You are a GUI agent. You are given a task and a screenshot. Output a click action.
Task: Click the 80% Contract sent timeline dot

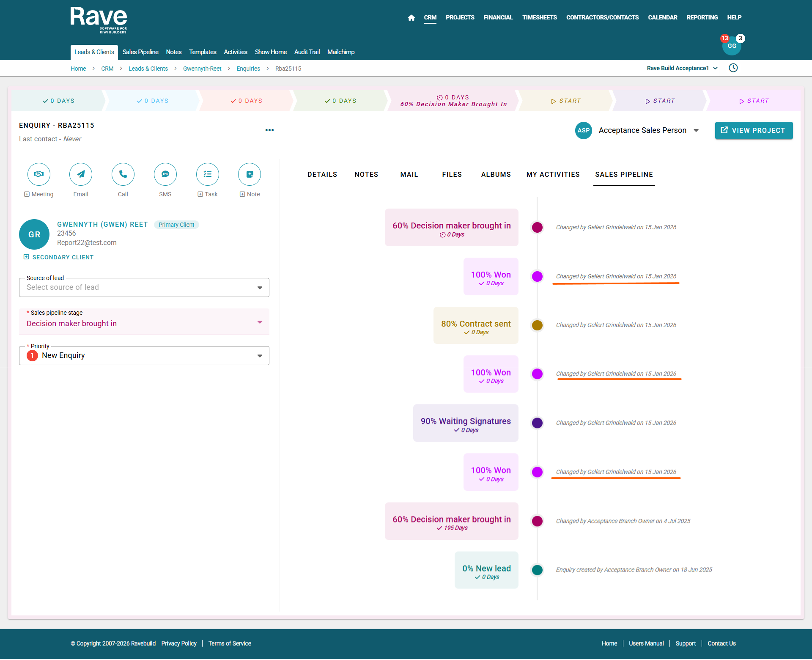click(537, 325)
